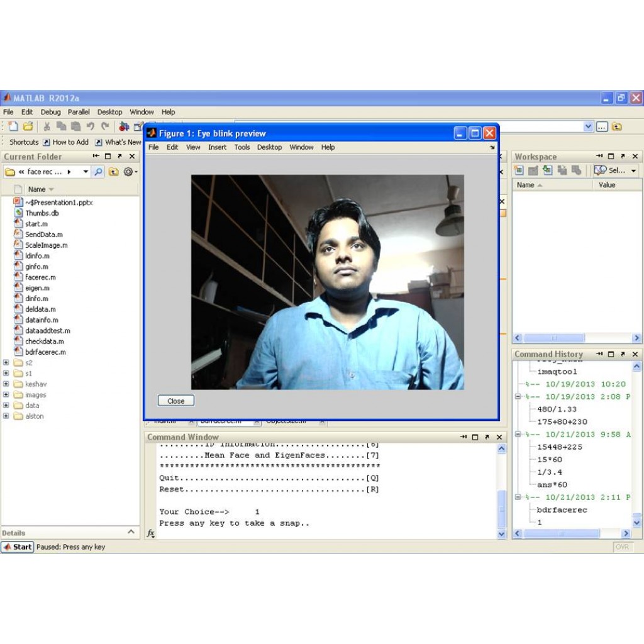Viewport: 644px width, 644px height.
Task: Click the Start button in MATLAB status bar
Action: (x=17, y=547)
